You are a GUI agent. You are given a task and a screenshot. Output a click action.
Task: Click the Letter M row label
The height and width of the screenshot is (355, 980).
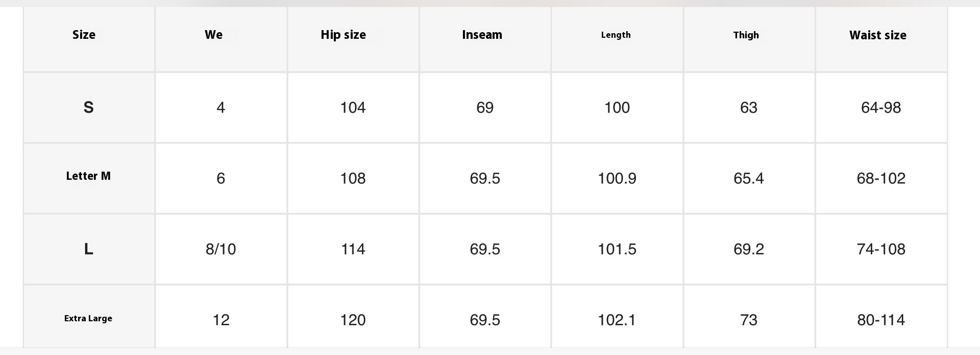(x=88, y=176)
